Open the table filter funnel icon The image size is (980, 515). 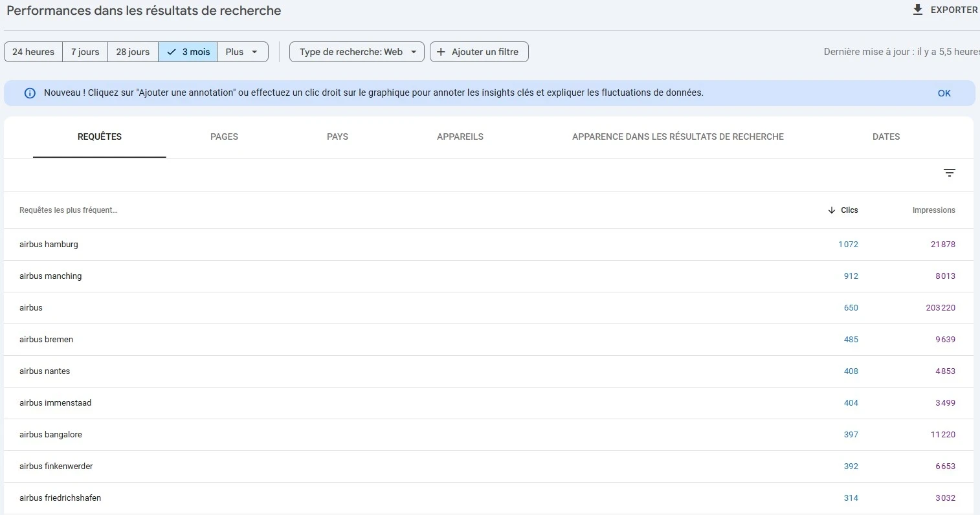(949, 173)
